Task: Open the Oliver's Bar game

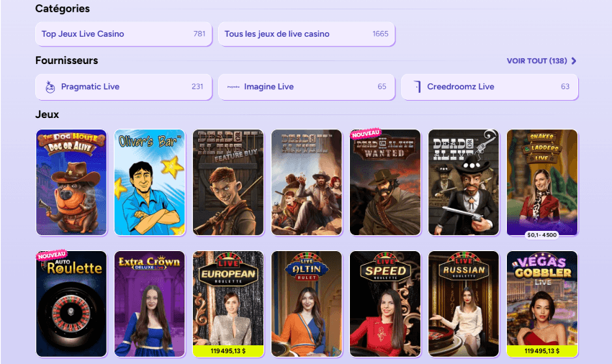Action: click(150, 182)
